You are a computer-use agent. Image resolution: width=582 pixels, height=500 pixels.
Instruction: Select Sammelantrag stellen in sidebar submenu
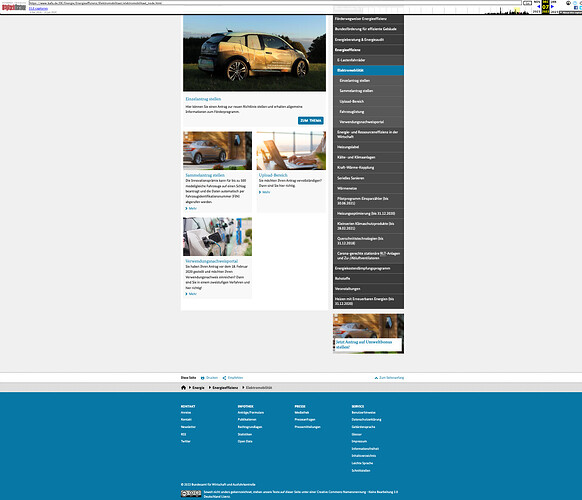[368, 91]
